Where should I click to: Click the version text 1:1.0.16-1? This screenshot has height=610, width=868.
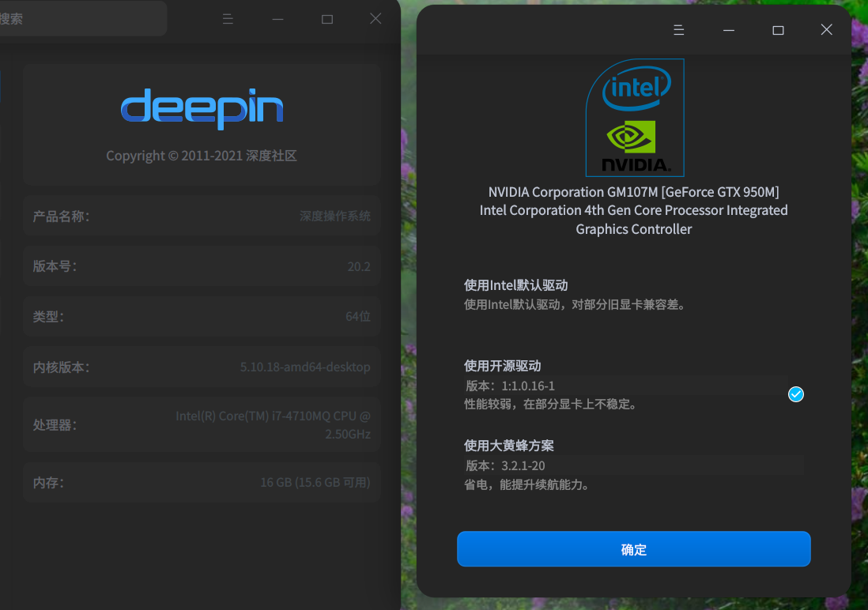click(x=528, y=386)
